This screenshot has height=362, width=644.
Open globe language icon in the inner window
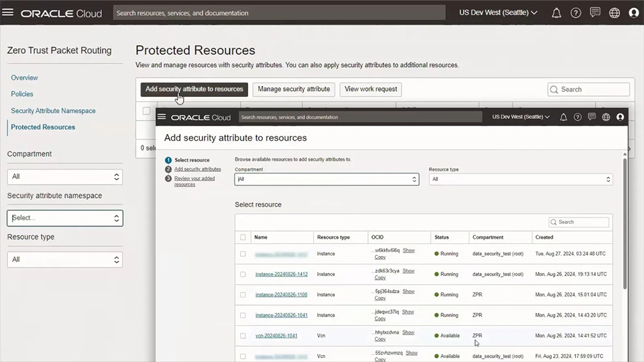(x=606, y=117)
